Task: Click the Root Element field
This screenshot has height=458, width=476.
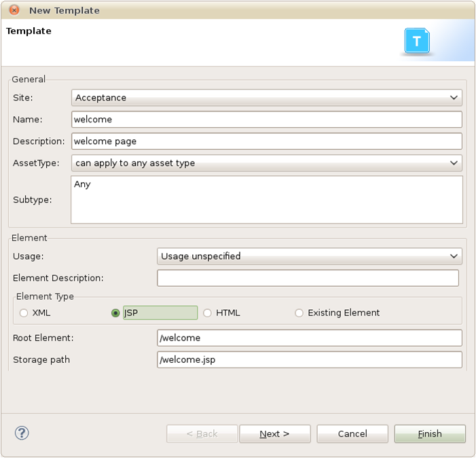Action: click(x=310, y=338)
